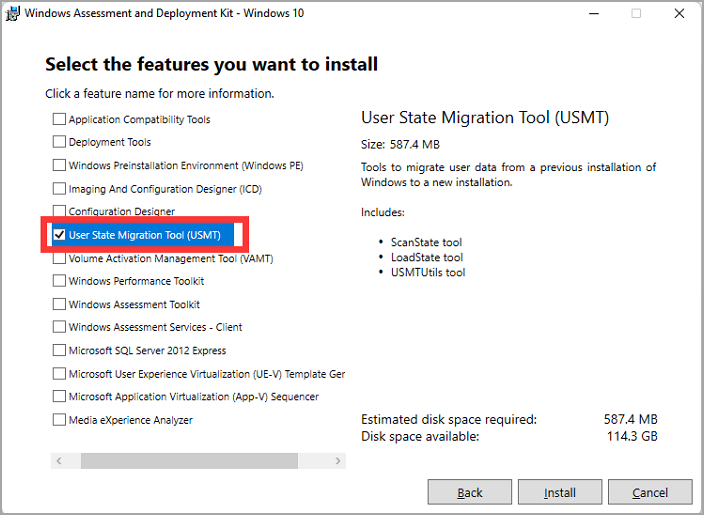704x515 pixels.
Task: Check the Deployment Tools feature box
Action: [59, 143]
